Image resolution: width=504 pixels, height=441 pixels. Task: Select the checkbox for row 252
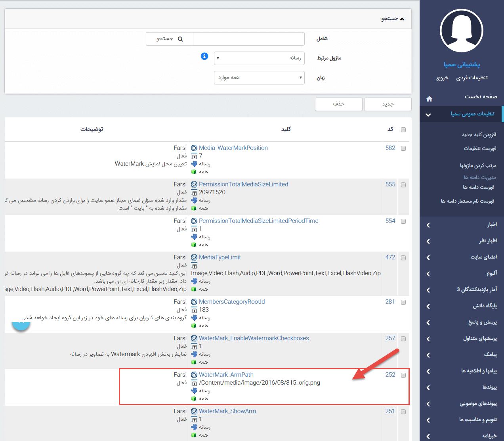(x=403, y=375)
